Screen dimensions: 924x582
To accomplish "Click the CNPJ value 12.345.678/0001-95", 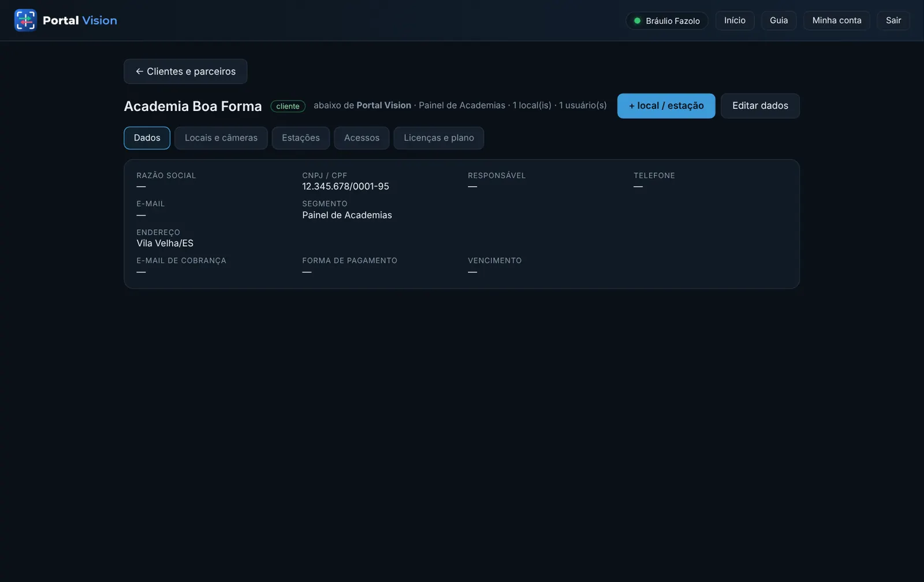I will pos(345,187).
